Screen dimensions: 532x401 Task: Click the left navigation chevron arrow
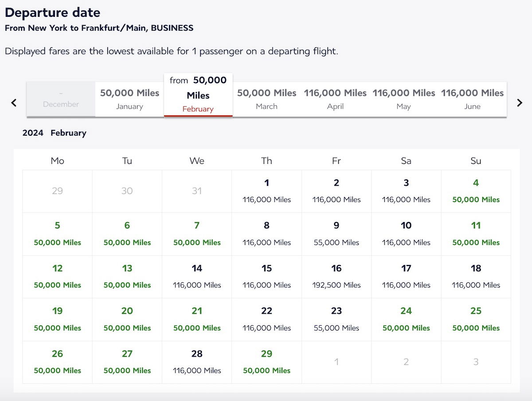tap(14, 102)
